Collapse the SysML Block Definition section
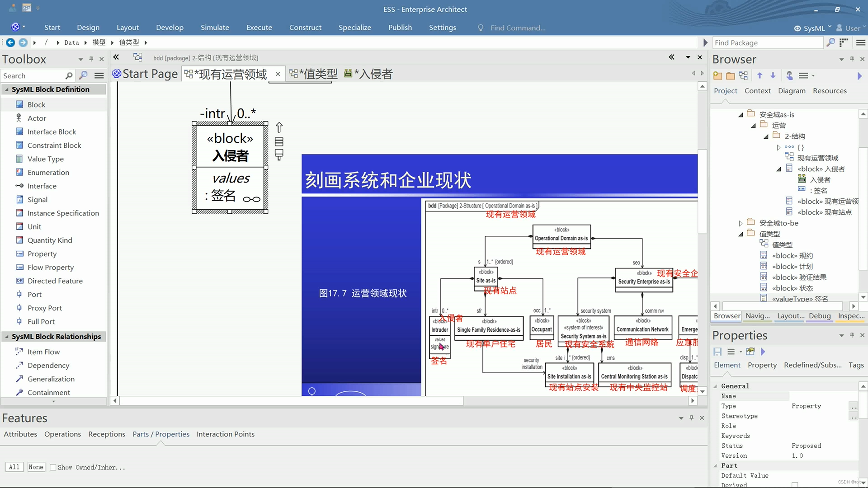The image size is (868, 488). [x=6, y=89]
